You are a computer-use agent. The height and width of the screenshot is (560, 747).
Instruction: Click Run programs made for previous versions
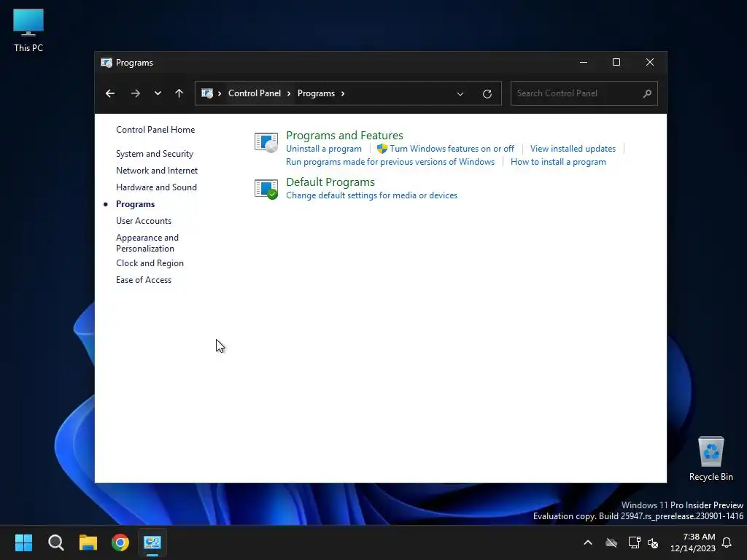pos(390,162)
